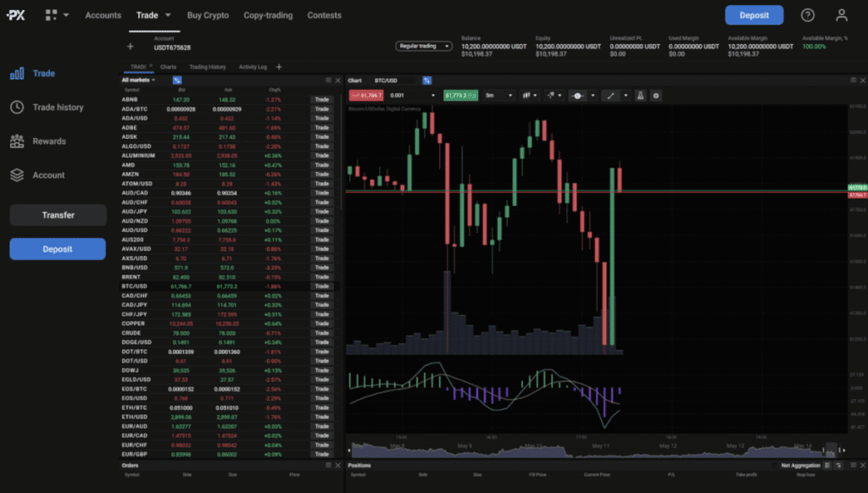Click the Trade history clock icon
The width and height of the screenshot is (868, 493).
[17, 108]
